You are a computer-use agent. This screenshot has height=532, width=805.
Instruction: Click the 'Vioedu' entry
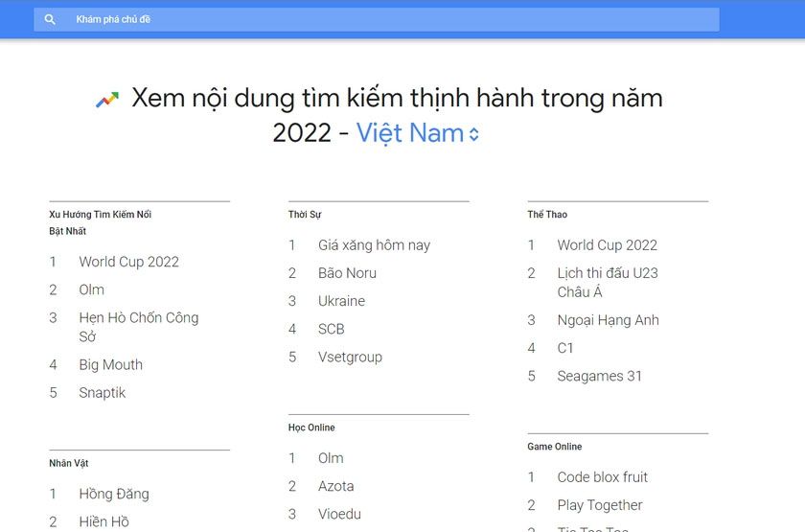(339, 514)
